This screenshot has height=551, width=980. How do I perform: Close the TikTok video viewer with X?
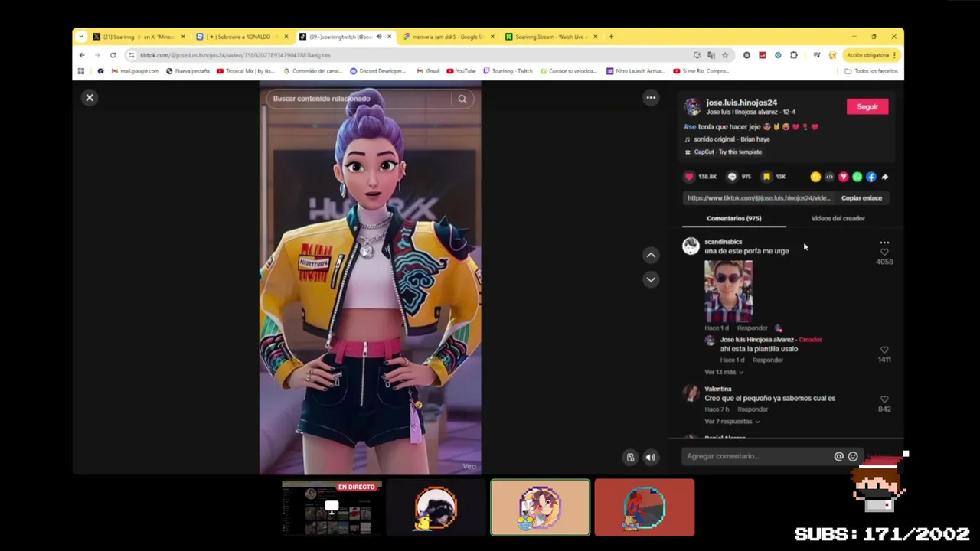point(90,97)
